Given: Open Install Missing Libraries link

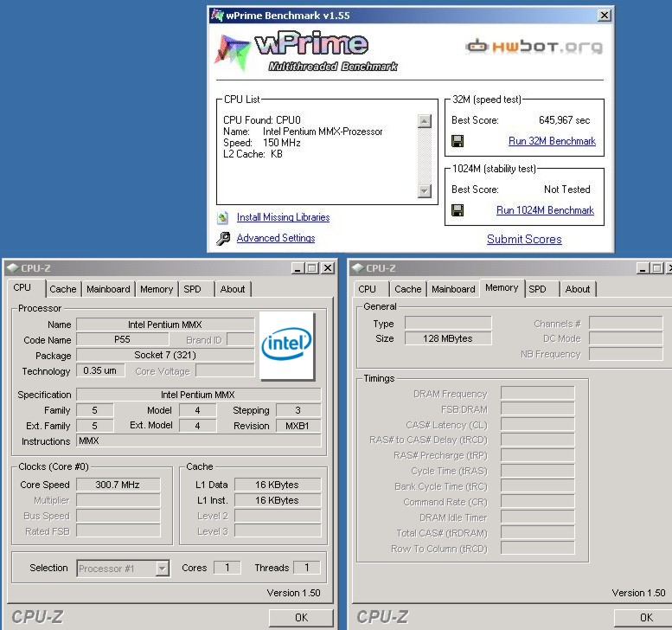Looking at the screenshot, I should (x=284, y=217).
